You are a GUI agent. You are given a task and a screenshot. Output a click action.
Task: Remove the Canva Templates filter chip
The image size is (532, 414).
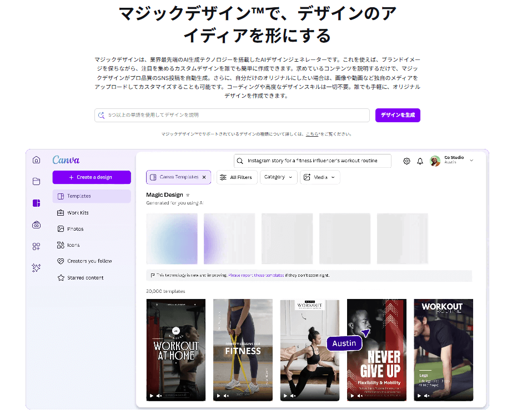click(204, 177)
